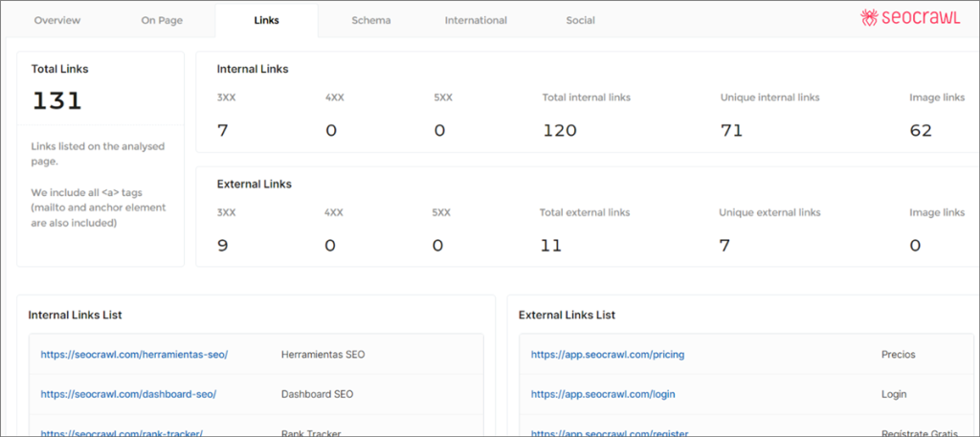The width and height of the screenshot is (980, 437).
Task: Open the herramientas-seo internal link
Action: click(134, 354)
